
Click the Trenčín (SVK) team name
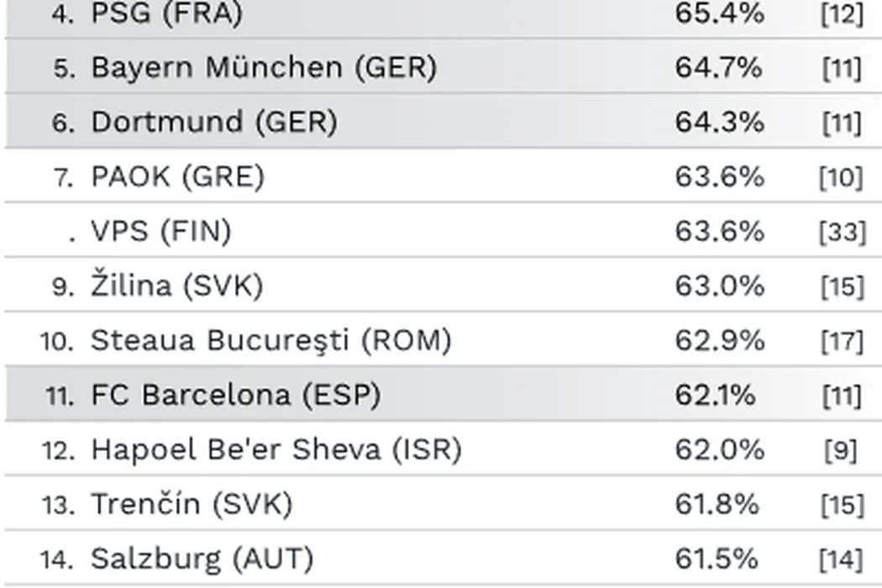coord(192,504)
